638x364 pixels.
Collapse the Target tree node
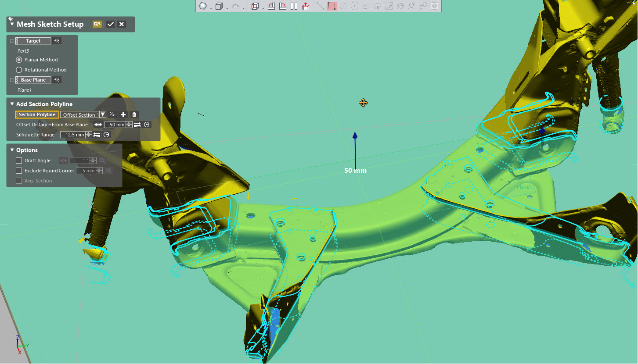click(12, 41)
